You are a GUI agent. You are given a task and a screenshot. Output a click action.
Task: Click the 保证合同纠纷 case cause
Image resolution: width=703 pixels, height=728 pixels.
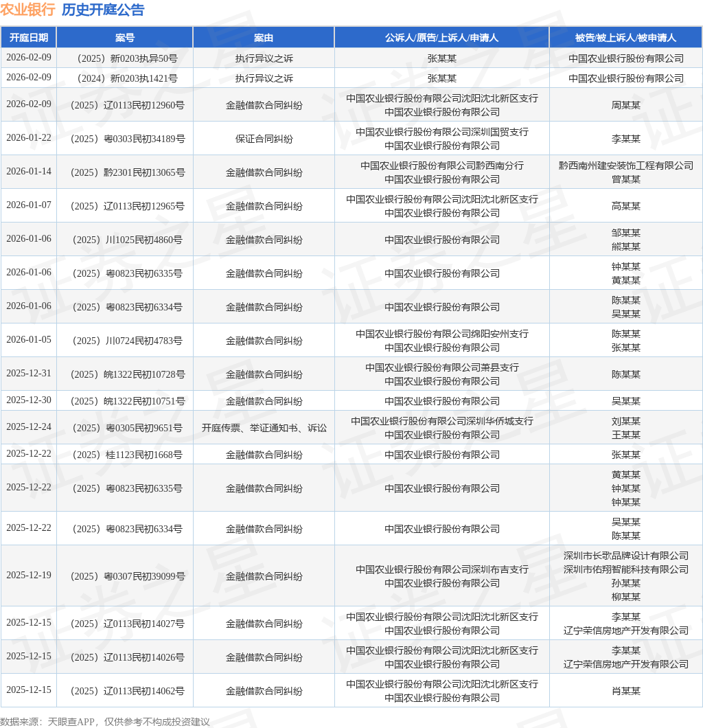[x=264, y=139]
